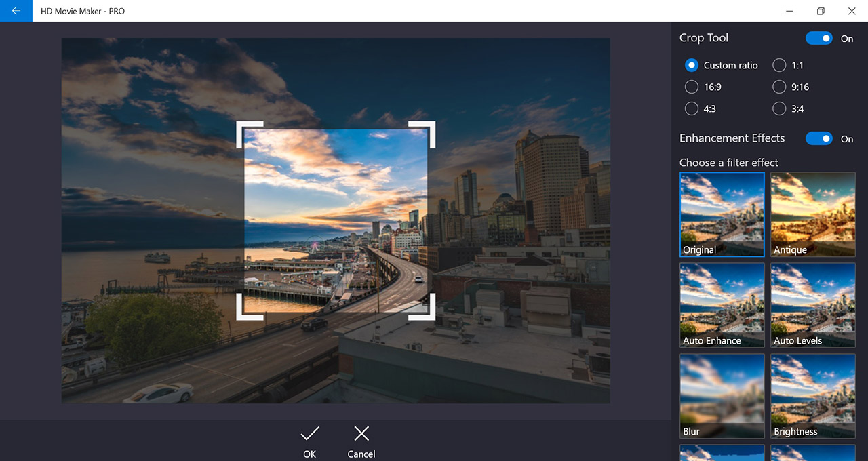Apply the Auto Enhance filter
Viewport: 868px width, 461px height.
tap(722, 305)
